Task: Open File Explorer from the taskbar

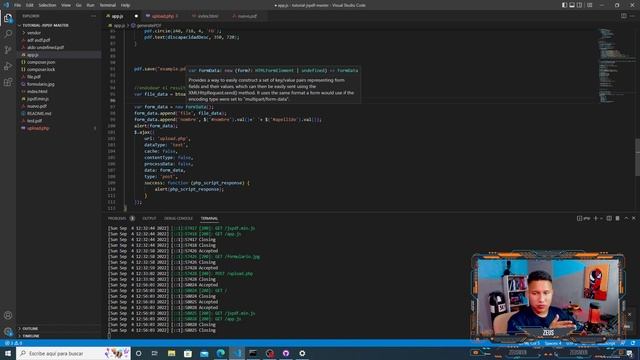Action: pos(171,353)
